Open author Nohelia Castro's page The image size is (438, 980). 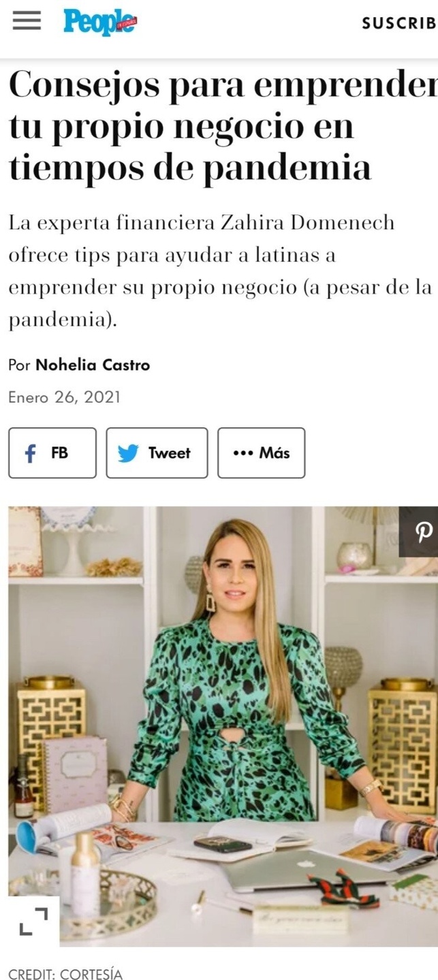tap(93, 365)
